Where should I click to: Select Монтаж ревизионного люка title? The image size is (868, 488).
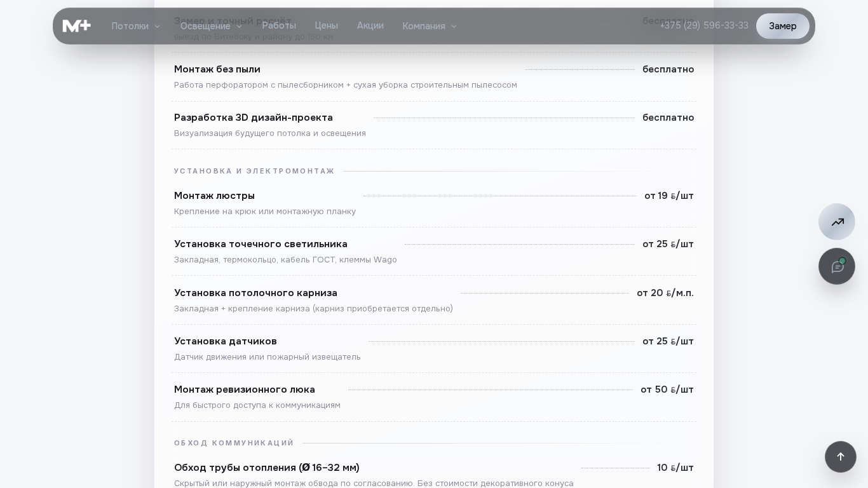[245, 390]
